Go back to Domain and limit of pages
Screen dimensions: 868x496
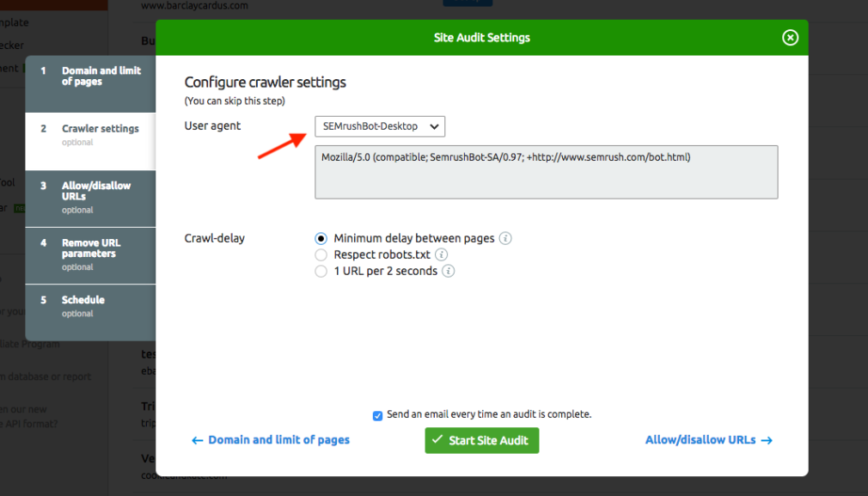click(271, 440)
